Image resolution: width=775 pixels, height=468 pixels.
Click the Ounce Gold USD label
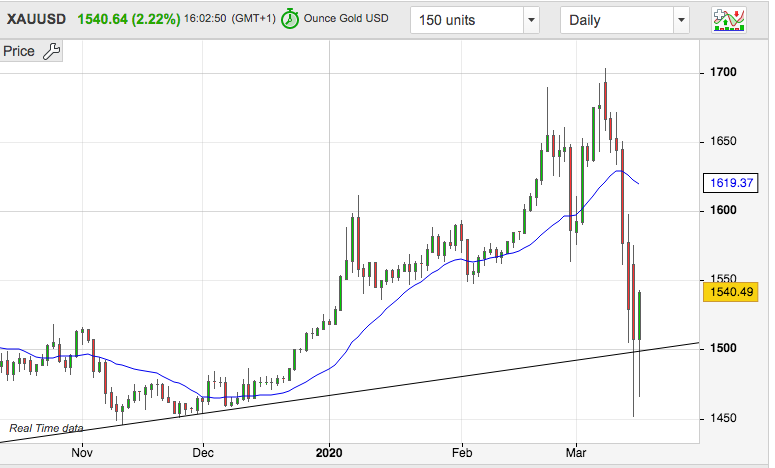click(x=346, y=18)
